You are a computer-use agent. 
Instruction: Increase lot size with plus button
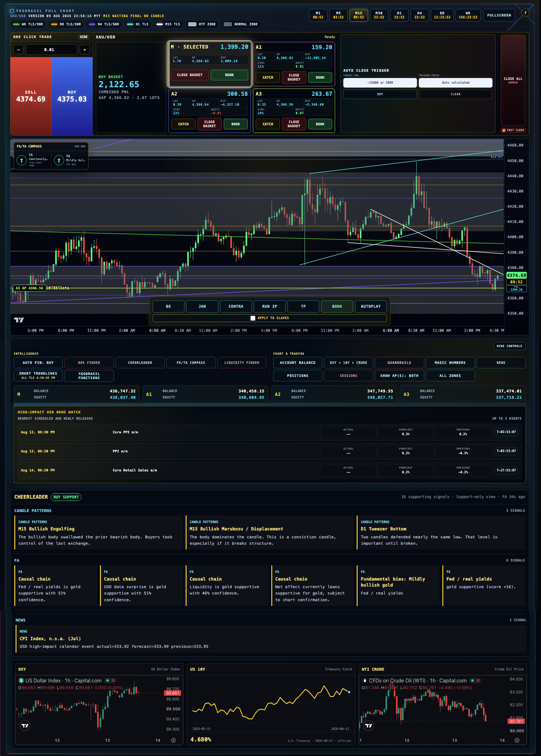click(85, 49)
